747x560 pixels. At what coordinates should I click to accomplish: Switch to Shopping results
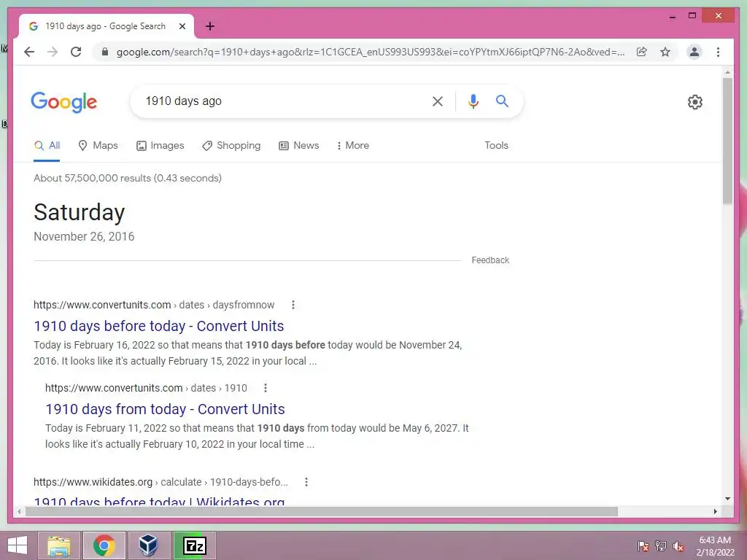pos(231,145)
